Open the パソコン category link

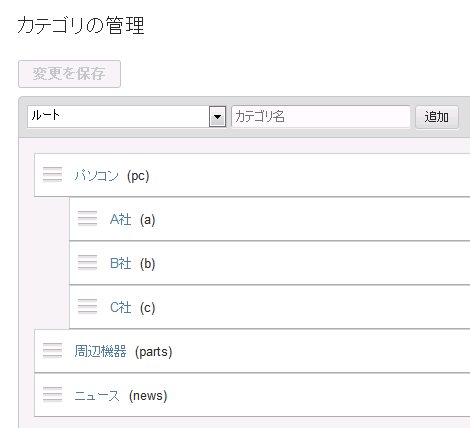(x=96, y=175)
